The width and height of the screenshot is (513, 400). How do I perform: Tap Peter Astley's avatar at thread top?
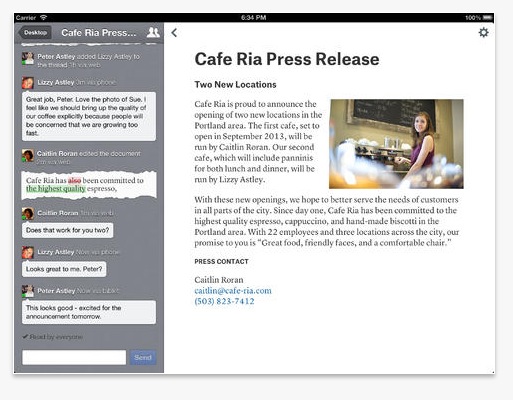click(28, 58)
